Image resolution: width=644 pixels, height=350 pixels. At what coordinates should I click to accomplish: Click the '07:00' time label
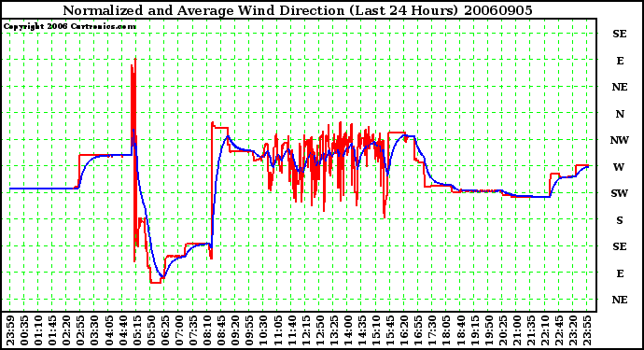coord(179,330)
